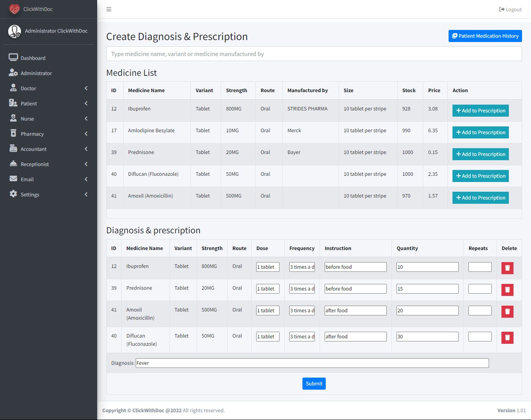Open the Administrator sidebar item
531x420 pixels.
tap(36, 73)
